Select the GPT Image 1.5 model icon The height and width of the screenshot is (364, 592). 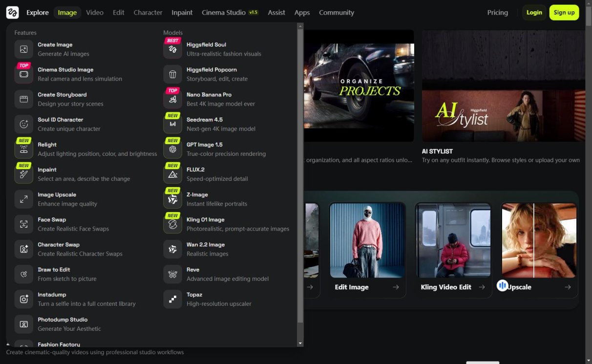click(172, 150)
